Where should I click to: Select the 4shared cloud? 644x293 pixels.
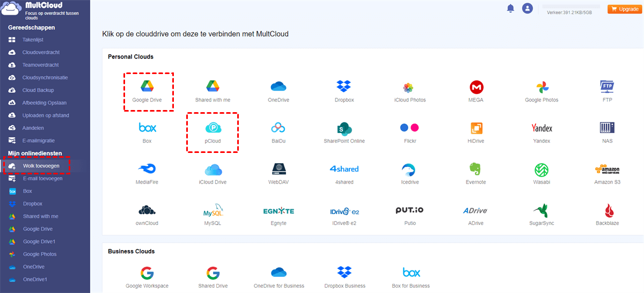(x=344, y=169)
